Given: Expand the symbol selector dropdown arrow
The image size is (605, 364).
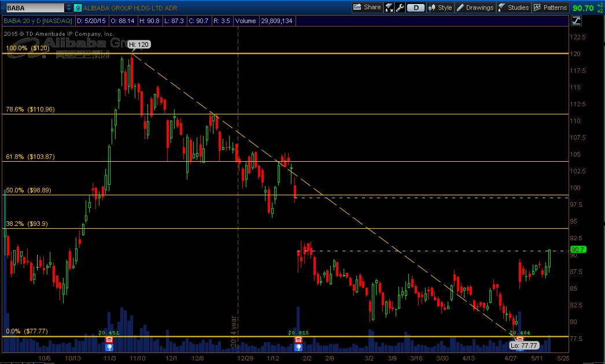Looking at the screenshot, I should click(69, 8).
